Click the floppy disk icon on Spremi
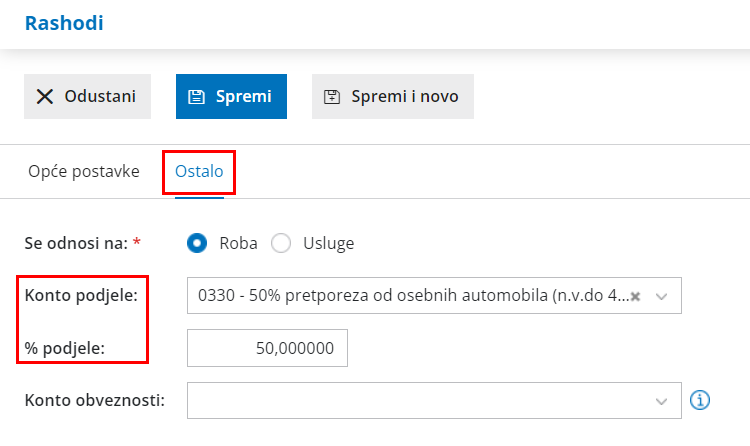The width and height of the screenshot is (750, 446). [197, 97]
